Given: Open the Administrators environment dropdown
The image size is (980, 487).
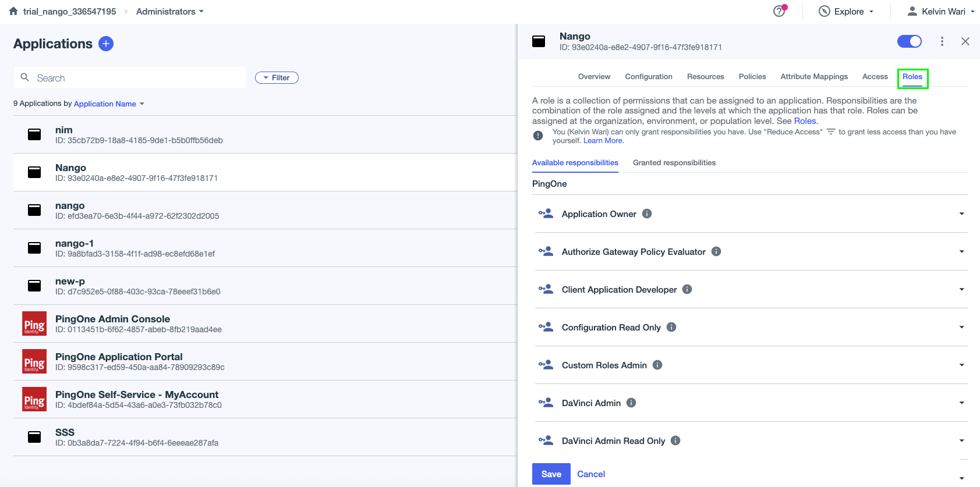Looking at the screenshot, I should click(x=170, y=11).
